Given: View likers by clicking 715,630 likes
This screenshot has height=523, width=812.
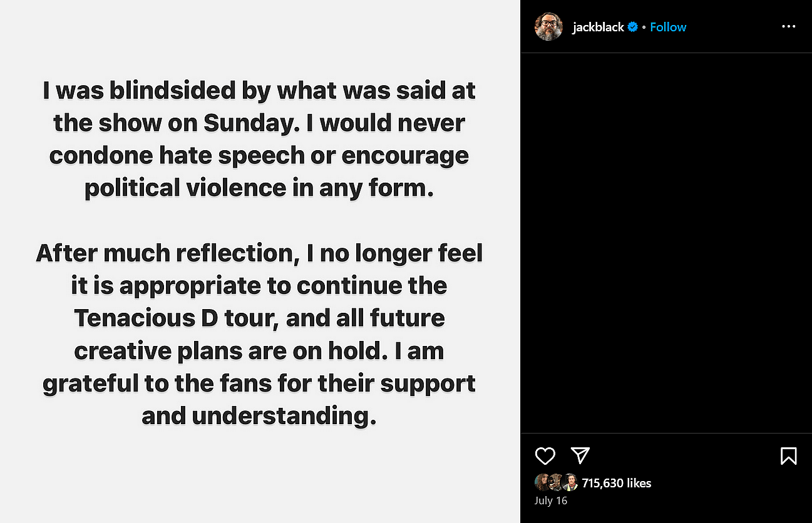Looking at the screenshot, I should 616,483.
